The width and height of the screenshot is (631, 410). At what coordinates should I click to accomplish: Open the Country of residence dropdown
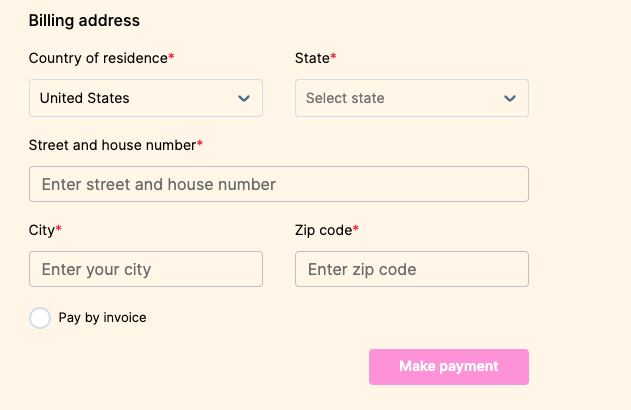click(x=145, y=98)
